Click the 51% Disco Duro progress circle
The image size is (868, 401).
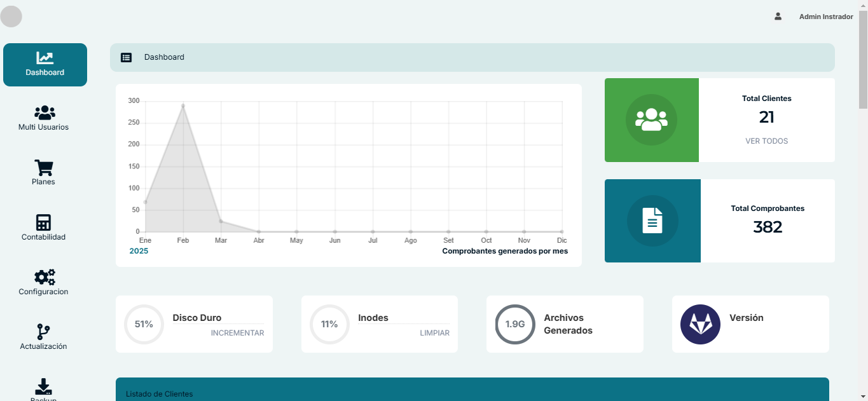click(x=144, y=324)
